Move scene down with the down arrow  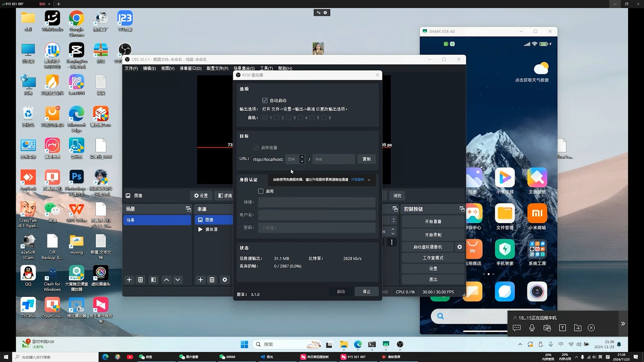(178, 280)
